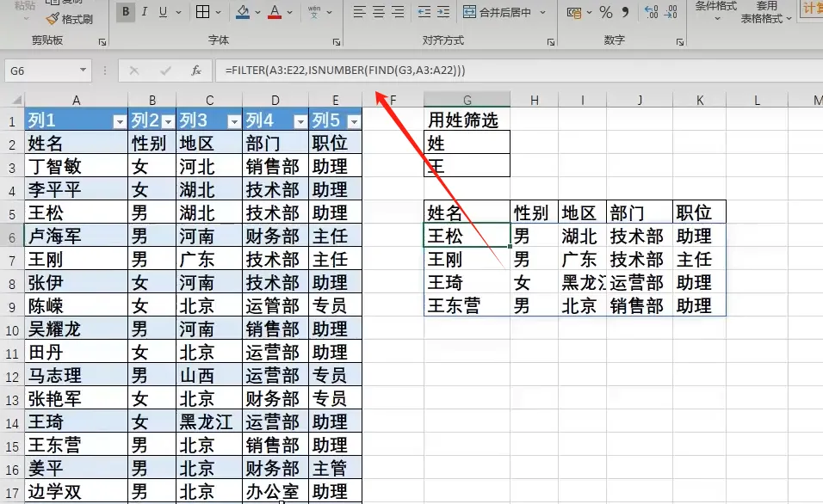Select cell with 用姓筛选
Screen dimensions: 823x504
pos(467,120)
